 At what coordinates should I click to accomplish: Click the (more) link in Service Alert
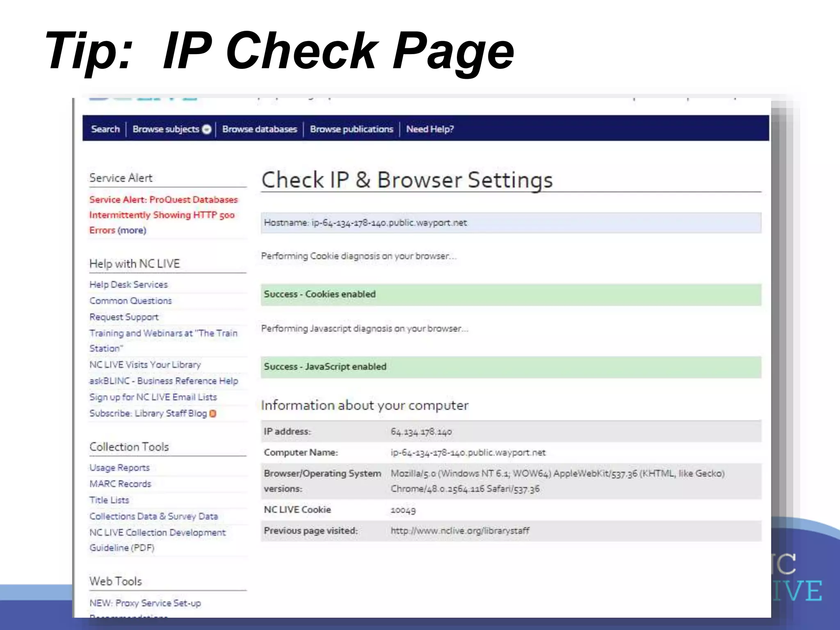point(132,230)
